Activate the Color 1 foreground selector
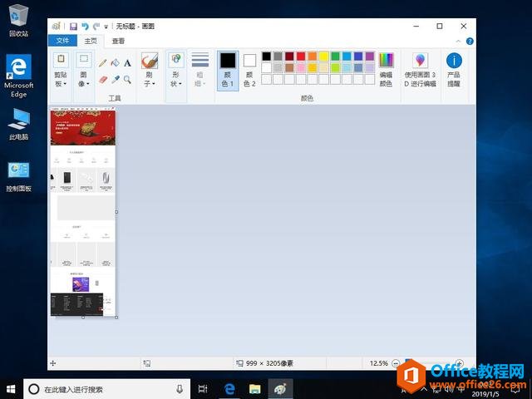This screenshot has width=532, height=399. pyautogui.click(x=228, y=70)
